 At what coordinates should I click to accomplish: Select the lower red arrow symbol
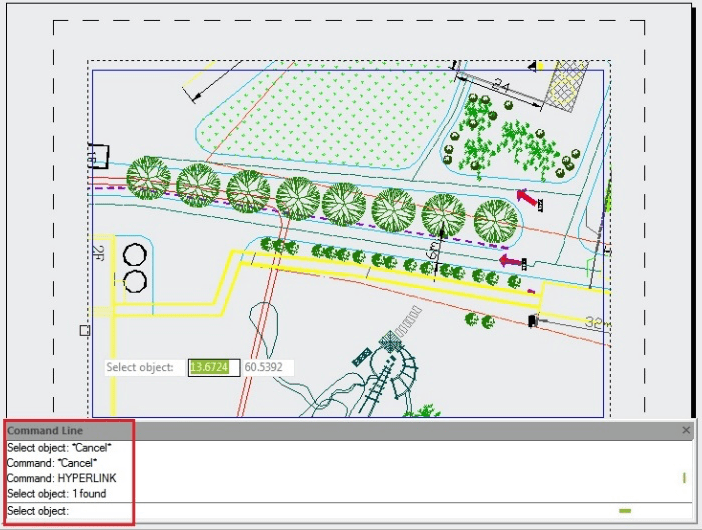pos(511,262)
